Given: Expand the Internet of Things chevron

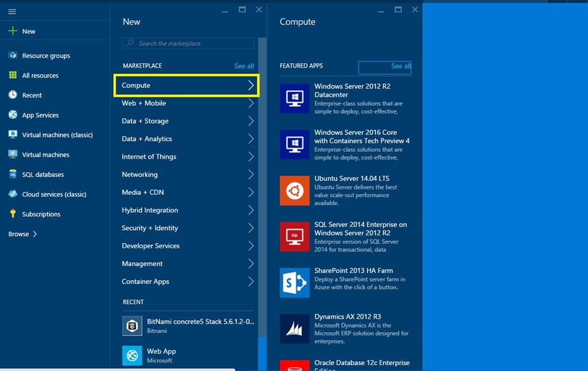Looking at the screenshot, I should (x=251, y=157).
